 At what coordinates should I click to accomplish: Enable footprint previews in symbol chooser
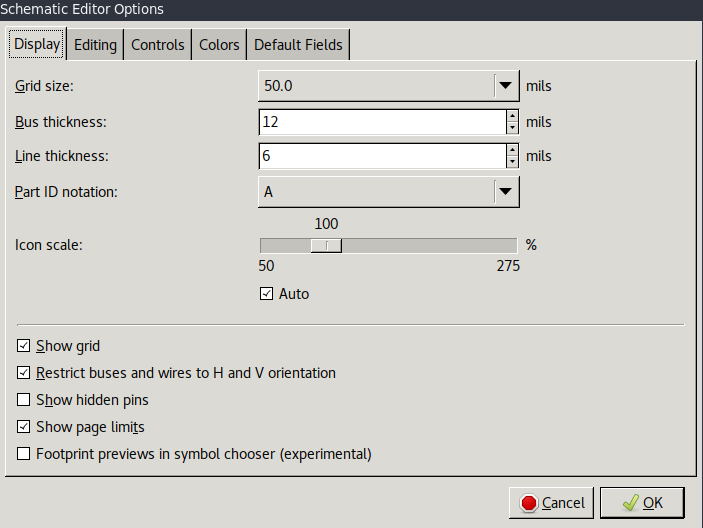[x=24, y=454]
